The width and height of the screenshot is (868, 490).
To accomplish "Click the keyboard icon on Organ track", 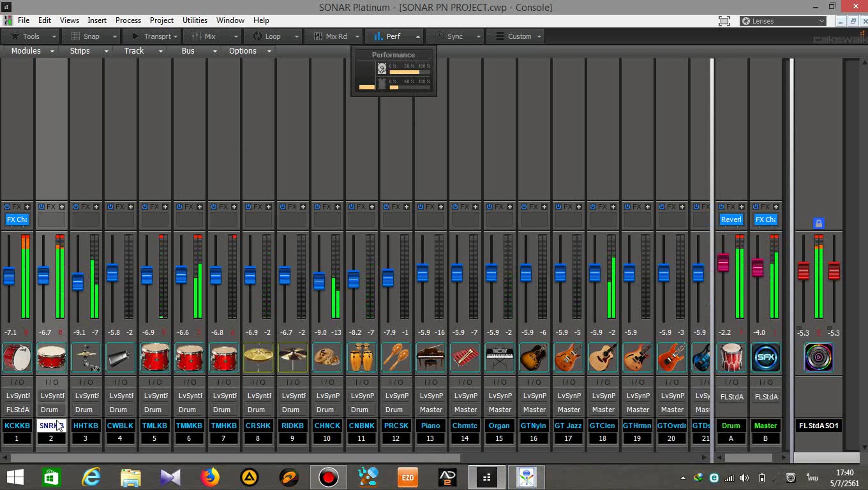I will (499, 357).
